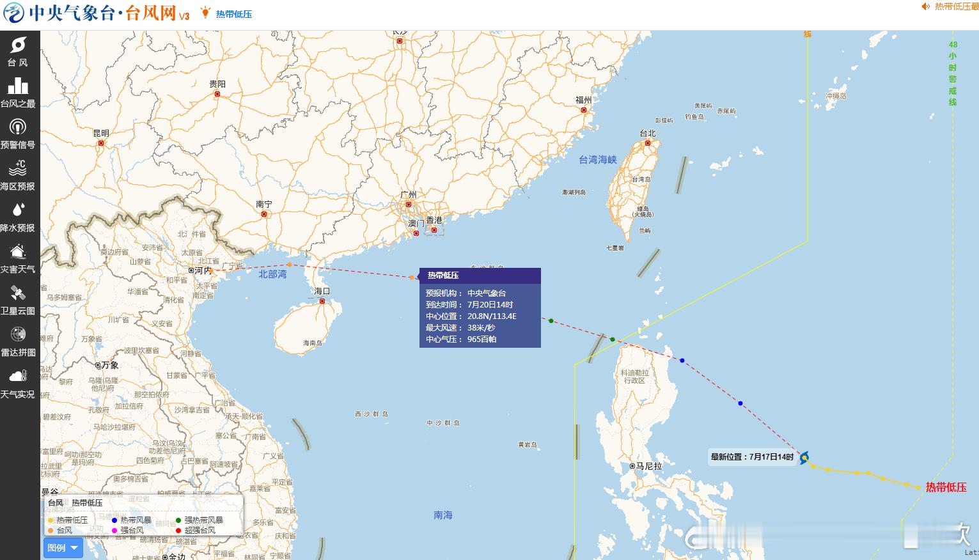Click the current typhoon position cyclone icon

click(x=804, y=457)
